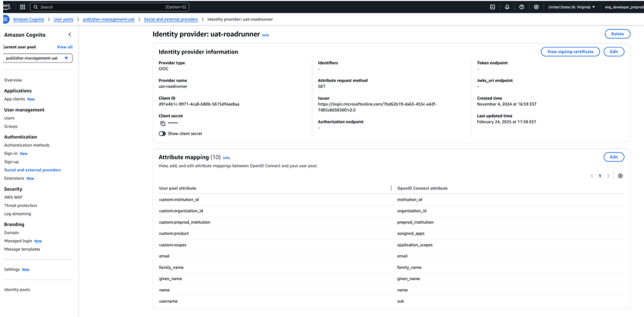The width and height of the screenshot is (644, 317).
Task: Click the username attribute cell
Action: 168,301
